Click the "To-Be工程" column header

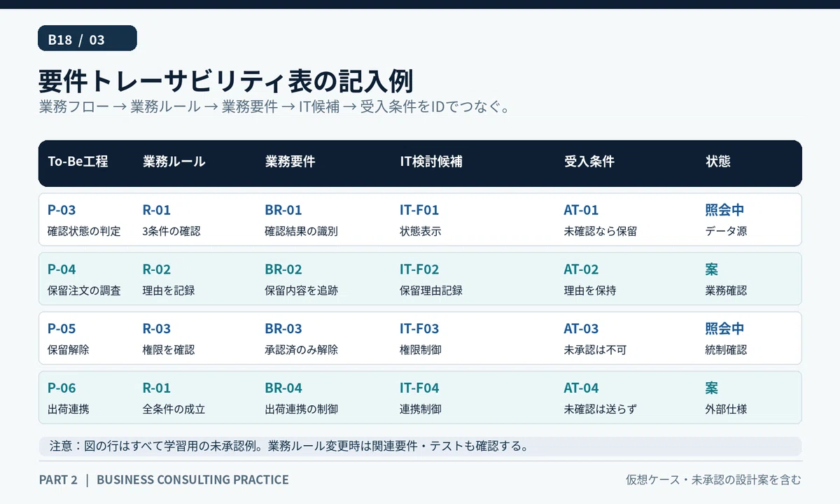78,162
